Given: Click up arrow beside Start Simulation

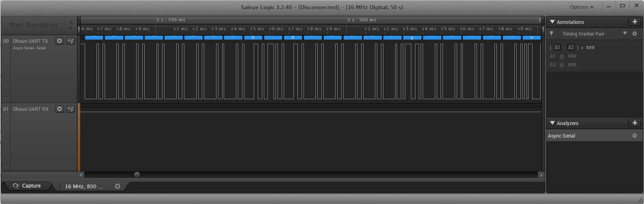Looking at the screenshot, I should 71,22.
